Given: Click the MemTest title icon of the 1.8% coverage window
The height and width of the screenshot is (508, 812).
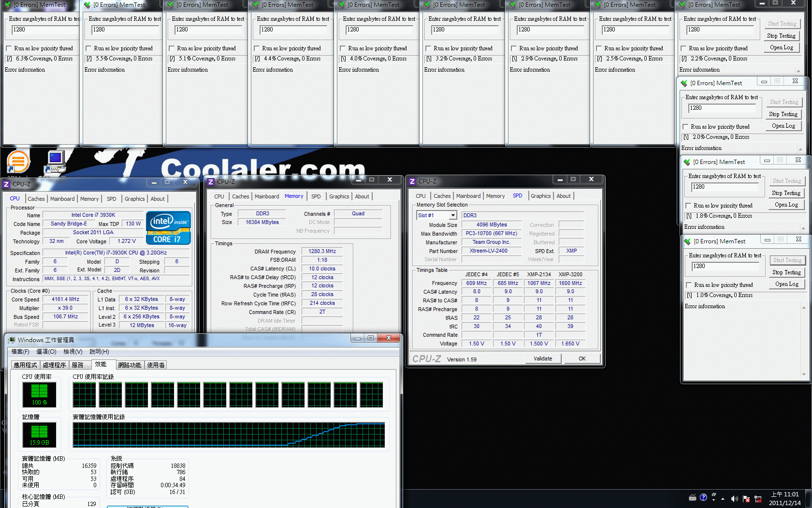Looking at the screenshot, I should tap(687, 162).
